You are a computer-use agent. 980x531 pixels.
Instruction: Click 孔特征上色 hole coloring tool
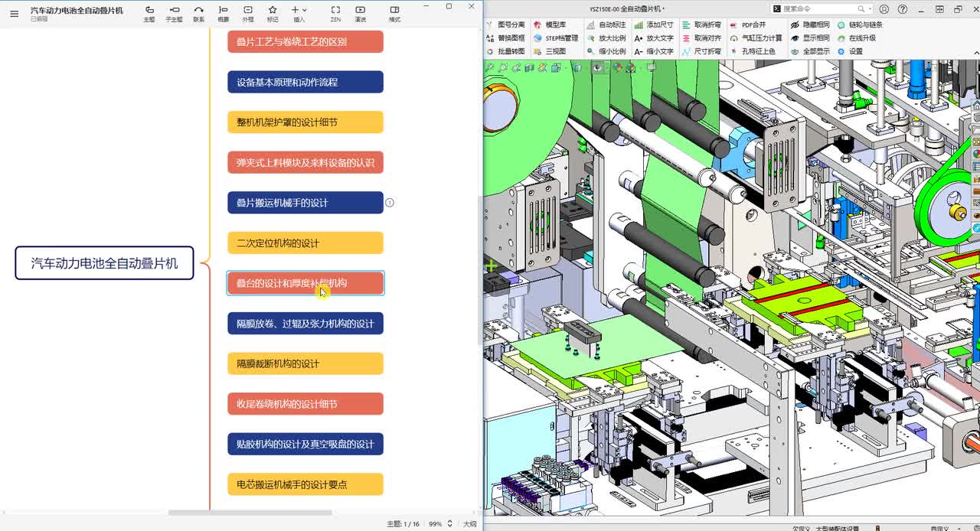click(x=753, y=51)
